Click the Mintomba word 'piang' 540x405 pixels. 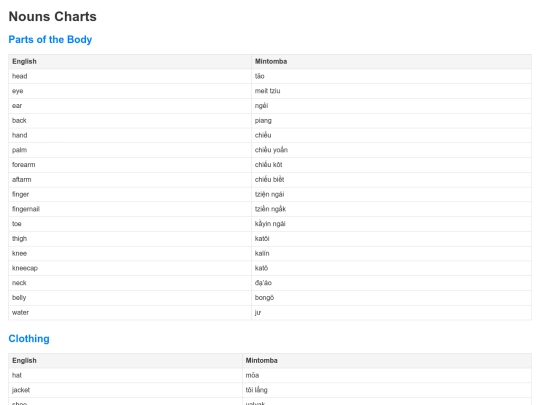pyautogui.click(x=263, y=121)
